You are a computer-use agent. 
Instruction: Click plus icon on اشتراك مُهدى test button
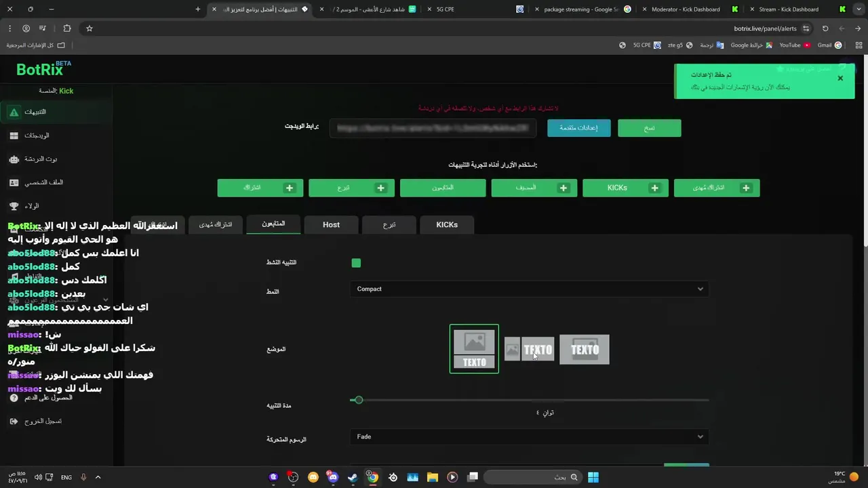click(746, 188)
